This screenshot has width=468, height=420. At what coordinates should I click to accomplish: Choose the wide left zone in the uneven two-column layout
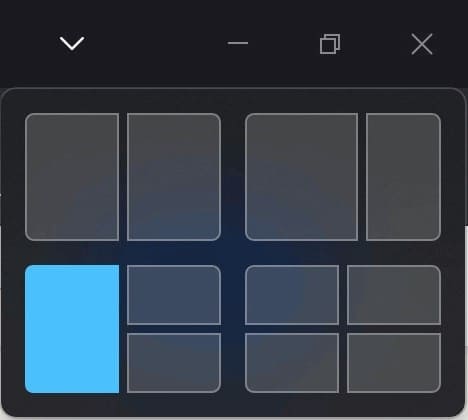coord(301,177)
